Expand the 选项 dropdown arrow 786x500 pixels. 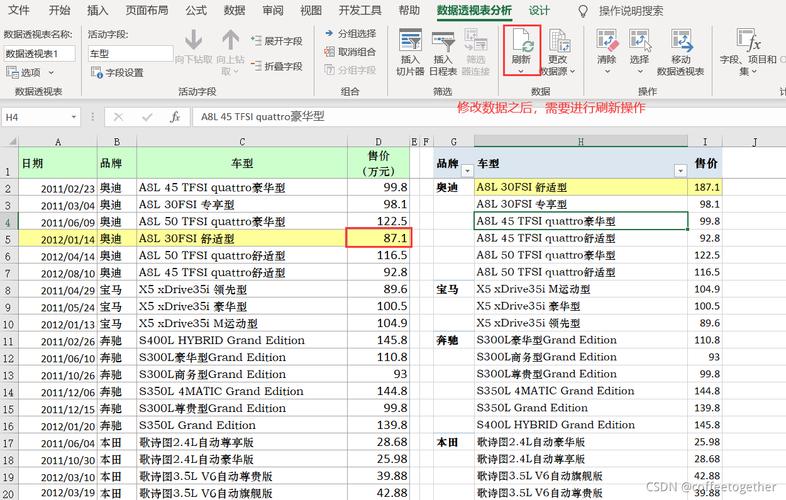tap(51, 73)
